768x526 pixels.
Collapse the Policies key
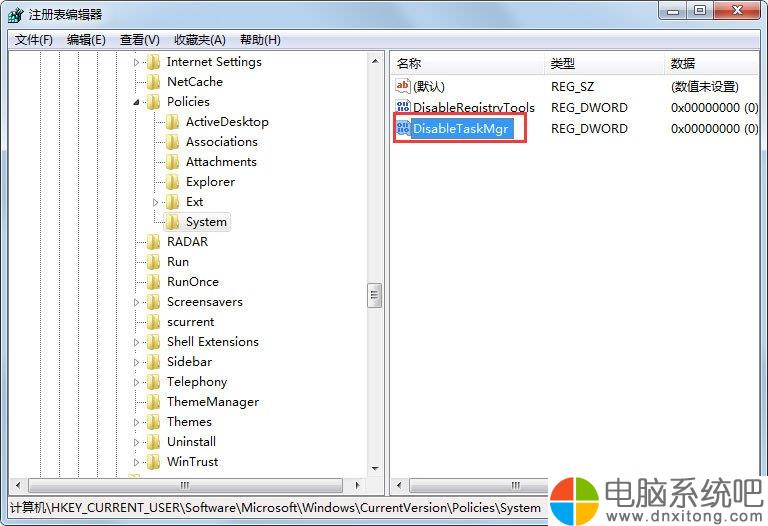[136, 102]
